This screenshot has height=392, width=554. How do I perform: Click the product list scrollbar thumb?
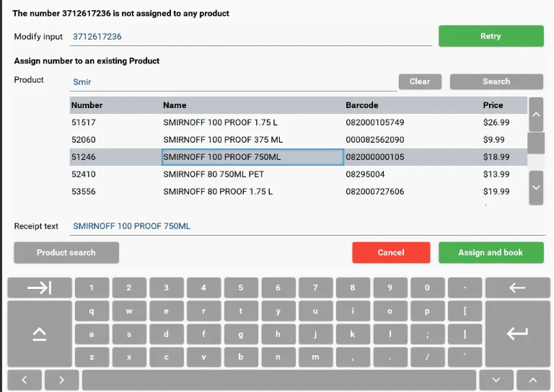pos(536,143)
